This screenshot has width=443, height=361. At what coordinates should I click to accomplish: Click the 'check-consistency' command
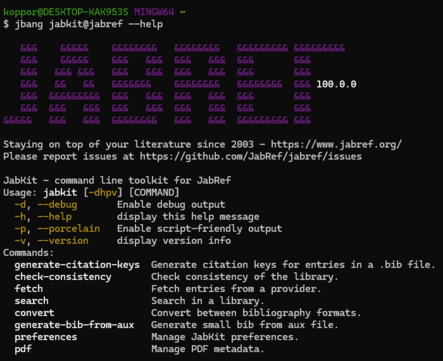click(63, 277)
